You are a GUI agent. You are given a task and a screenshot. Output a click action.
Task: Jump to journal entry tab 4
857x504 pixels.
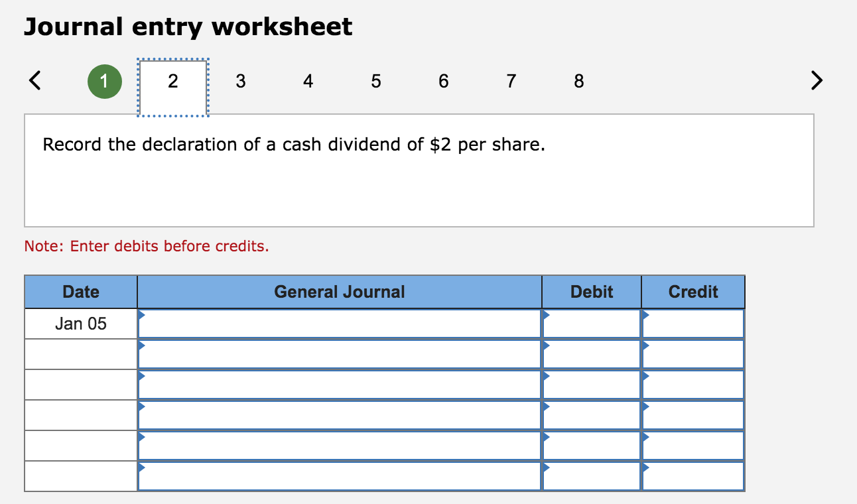tap(308, 81)
